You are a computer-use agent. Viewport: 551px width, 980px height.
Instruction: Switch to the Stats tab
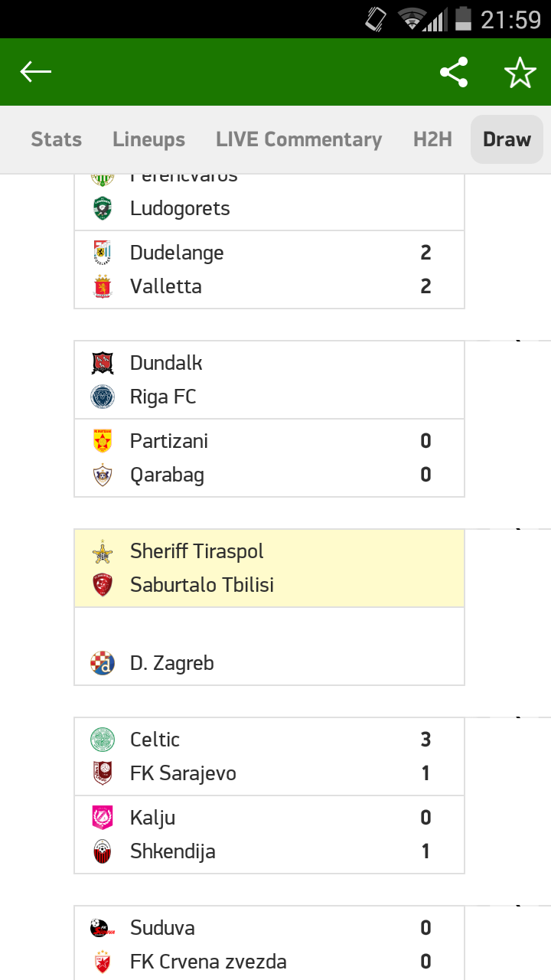(x=56, y=139)
